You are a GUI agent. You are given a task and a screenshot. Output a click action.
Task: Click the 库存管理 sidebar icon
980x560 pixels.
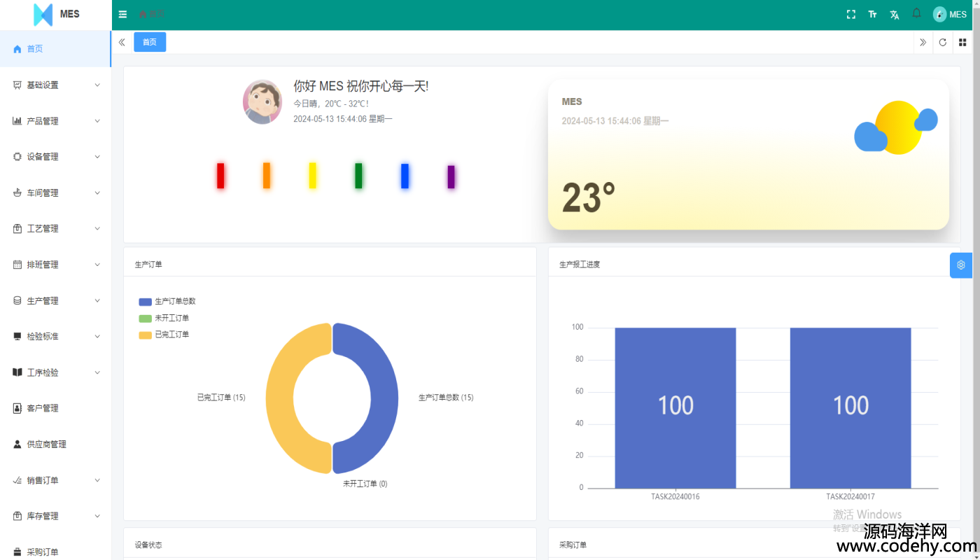pos(17,516)
